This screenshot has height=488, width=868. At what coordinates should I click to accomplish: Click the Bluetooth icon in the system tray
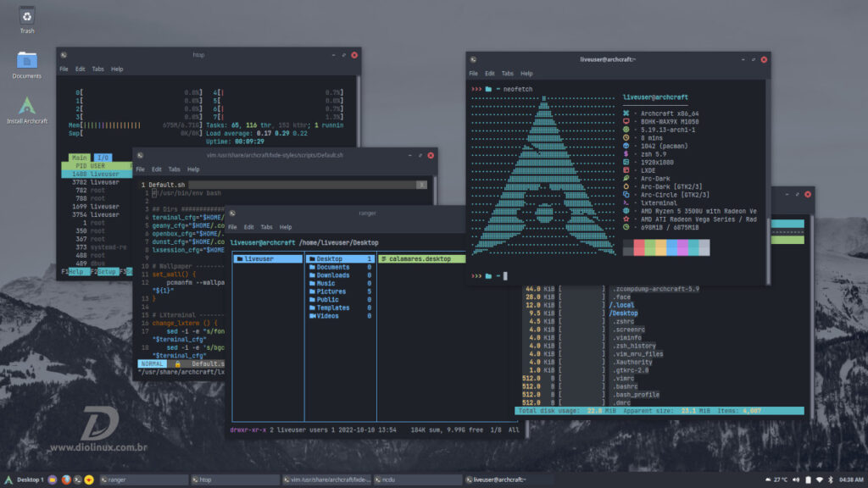coord(830,479)
